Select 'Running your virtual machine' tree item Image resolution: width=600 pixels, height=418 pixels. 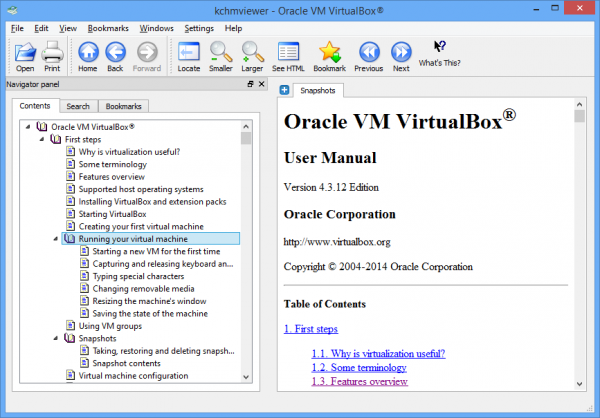pos(151,239)
